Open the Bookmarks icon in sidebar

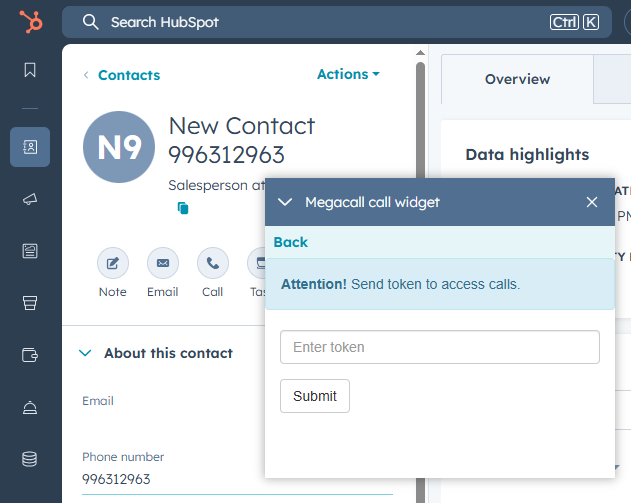pyautogui.click(x=30, y=70)
